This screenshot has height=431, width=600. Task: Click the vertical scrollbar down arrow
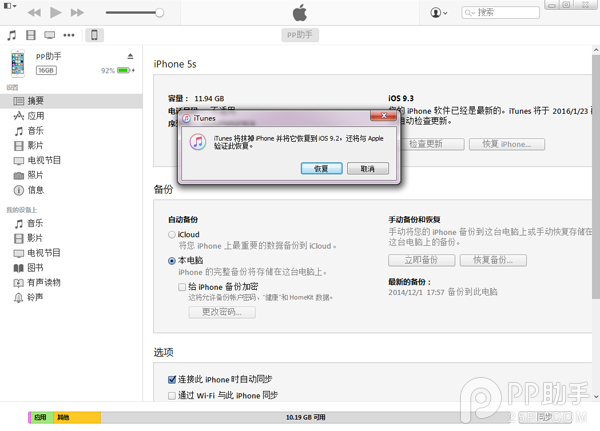[596, 397]
